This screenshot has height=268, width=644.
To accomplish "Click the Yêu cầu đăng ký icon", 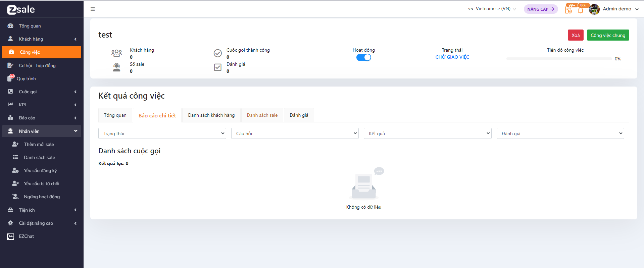I will tap(15, 170).
